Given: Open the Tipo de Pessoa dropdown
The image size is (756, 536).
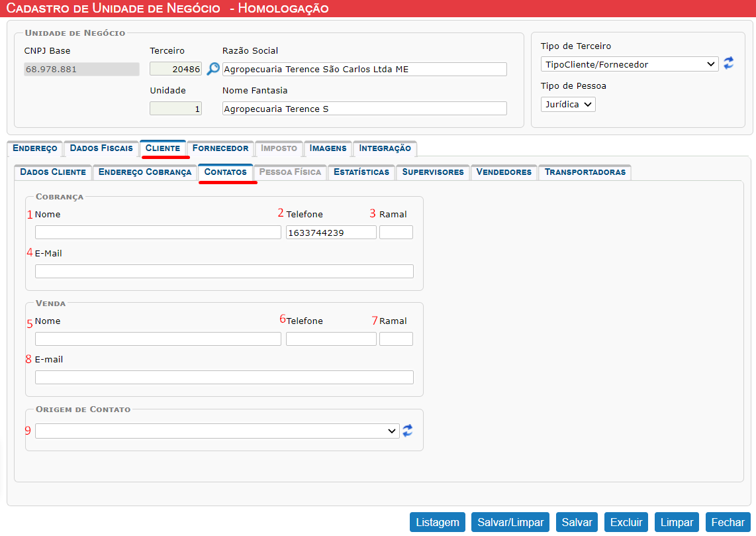Looking at the screenshot, I should pyautogui.click(x=568, y=104).
